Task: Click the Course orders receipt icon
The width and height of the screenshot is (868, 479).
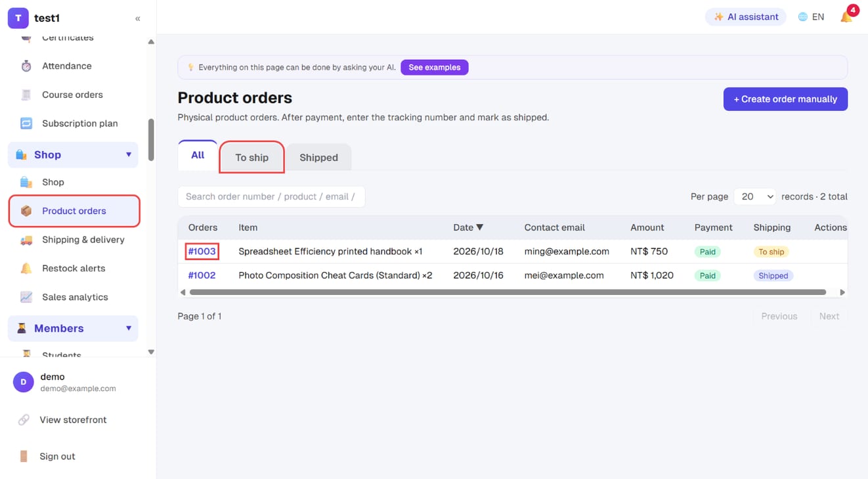Action: (26, 95)
